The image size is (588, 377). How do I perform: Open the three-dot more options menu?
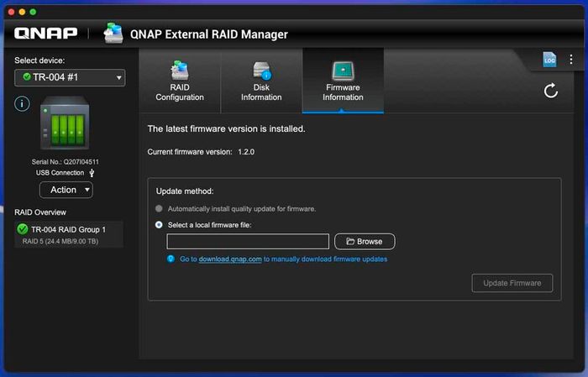[x=570, y=60]
